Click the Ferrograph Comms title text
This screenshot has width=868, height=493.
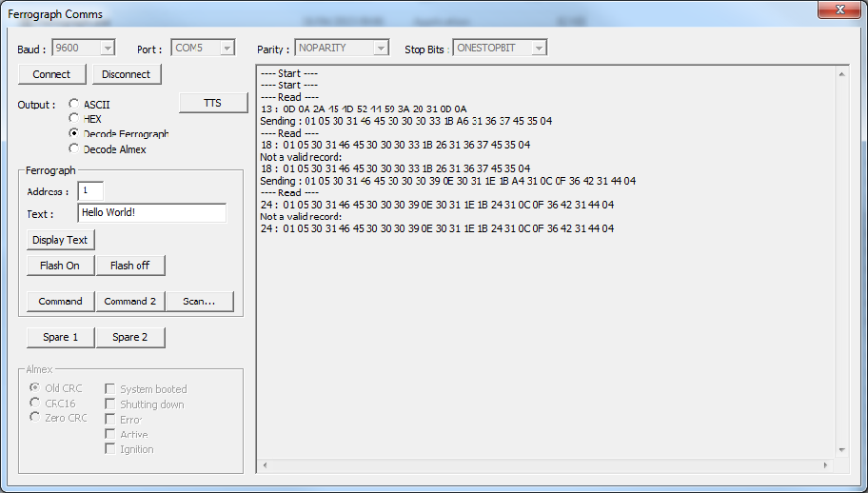click(x=55, y=14)
